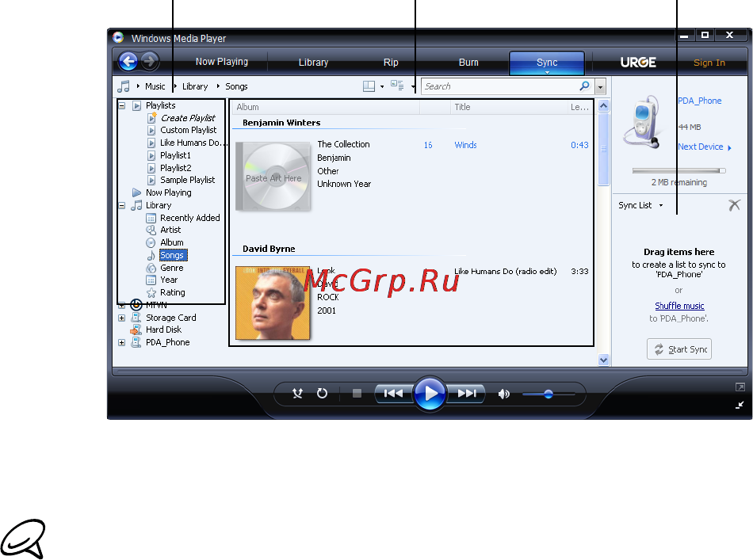Open the view options dropdown arrow
The height and width of the screenshot is (560, 753).
pyautogui.click(x=413, y=87)
